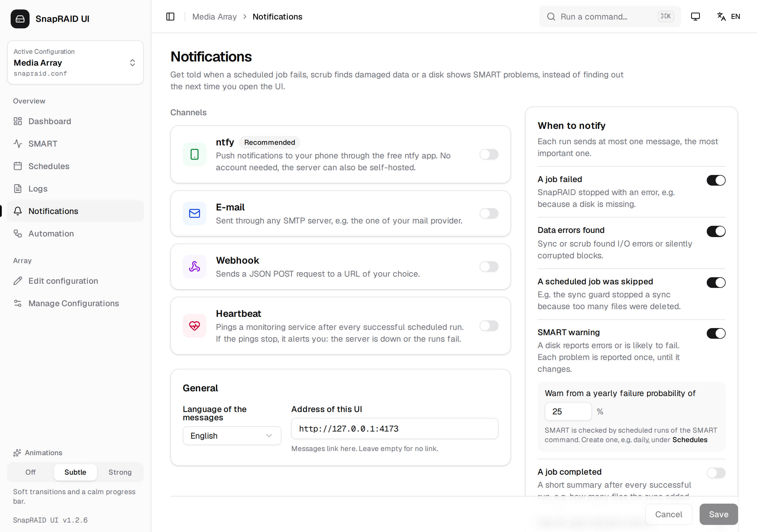The image size is (757, 532).
Task: Go to the SMART page
Action: pyautogui.click(x=75, y=144)
